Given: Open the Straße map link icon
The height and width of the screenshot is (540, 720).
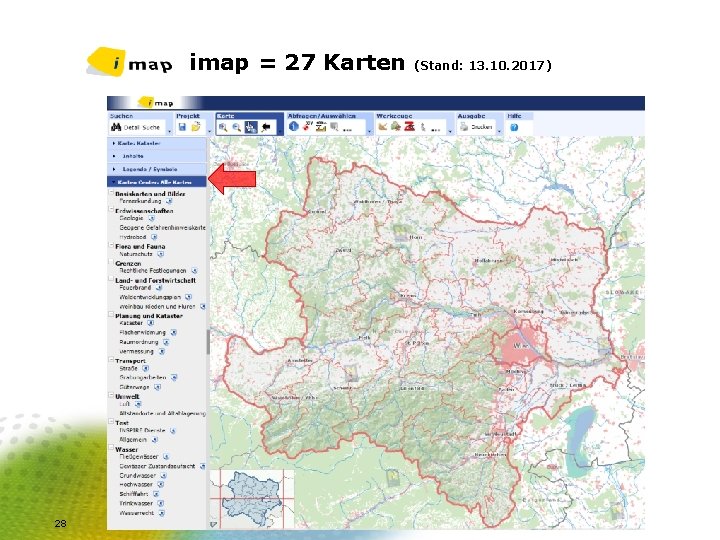Looking at the screenshot, I should pyautogui.click(x=146, y=368).
